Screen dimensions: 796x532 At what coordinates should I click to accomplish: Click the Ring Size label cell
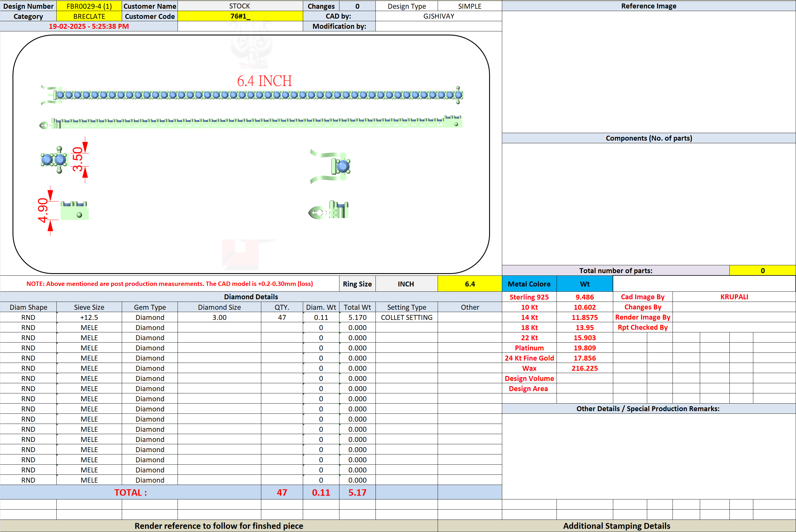pyautogui.click(x=357, y=284)
